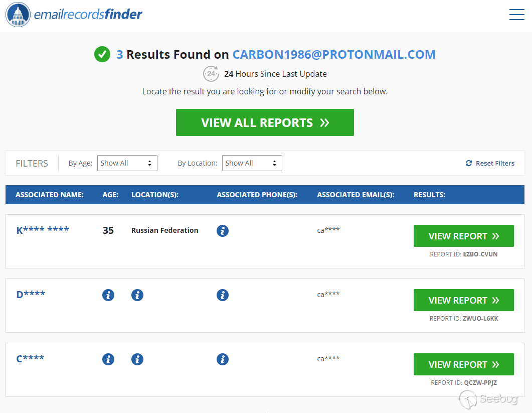This screenshot has height=413, width=532.
Task: Open the hamburger menu icon
Action: [516, 15]
